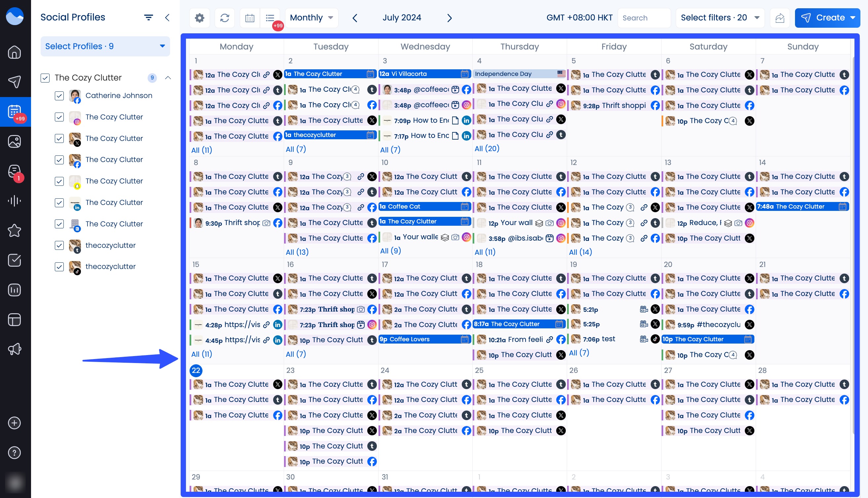Click the filter icon beside Social Profiles
The image size is (868, 498).
[x=148, y=17]
